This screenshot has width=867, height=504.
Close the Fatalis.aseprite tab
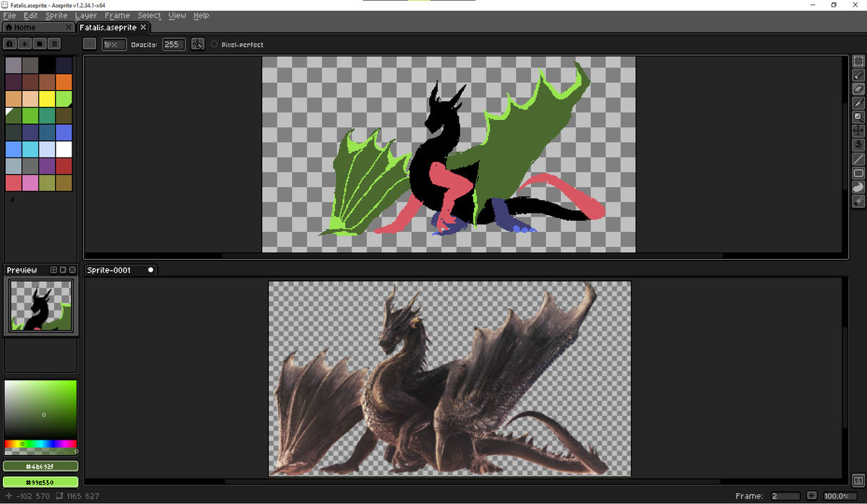point(143,27)
